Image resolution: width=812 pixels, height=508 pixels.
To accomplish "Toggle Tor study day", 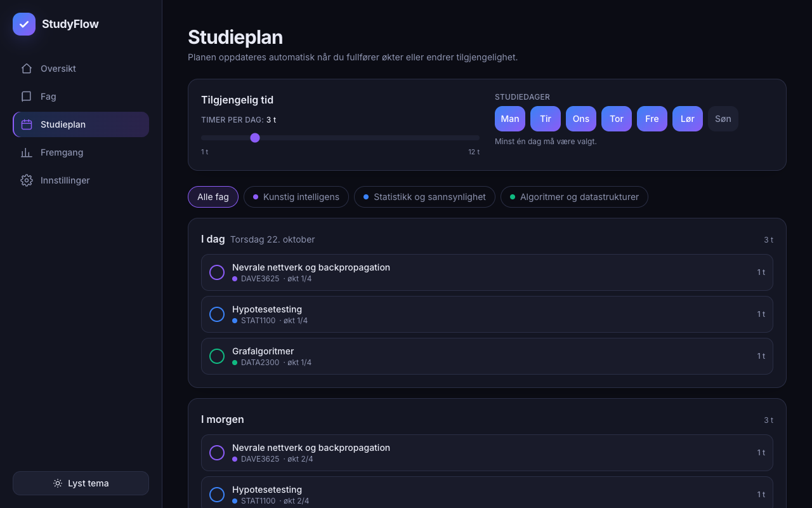I will [617, 119].
